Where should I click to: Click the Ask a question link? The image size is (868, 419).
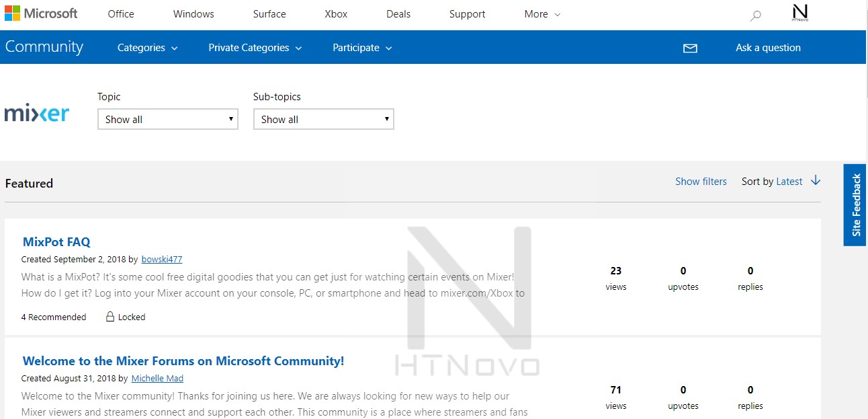tap(768, 47)
